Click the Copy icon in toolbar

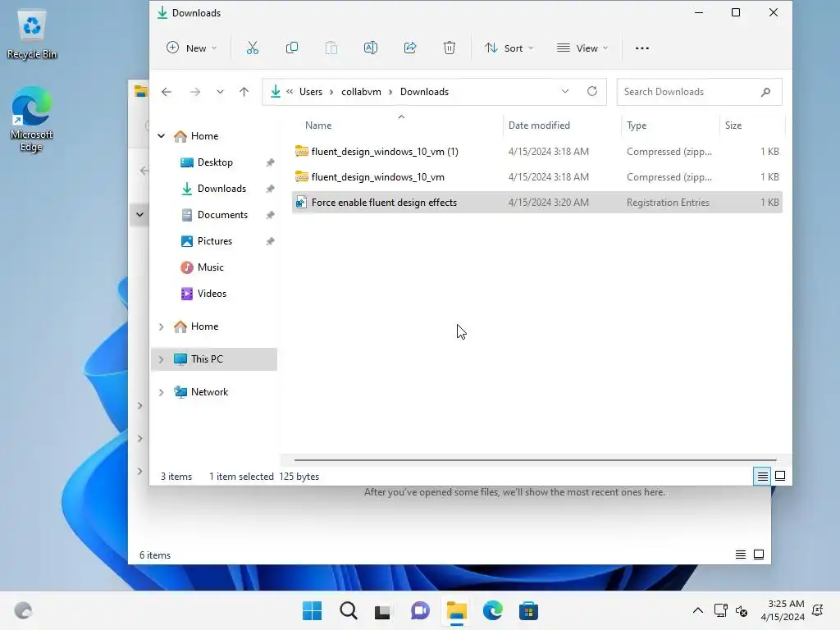(292, 48)
